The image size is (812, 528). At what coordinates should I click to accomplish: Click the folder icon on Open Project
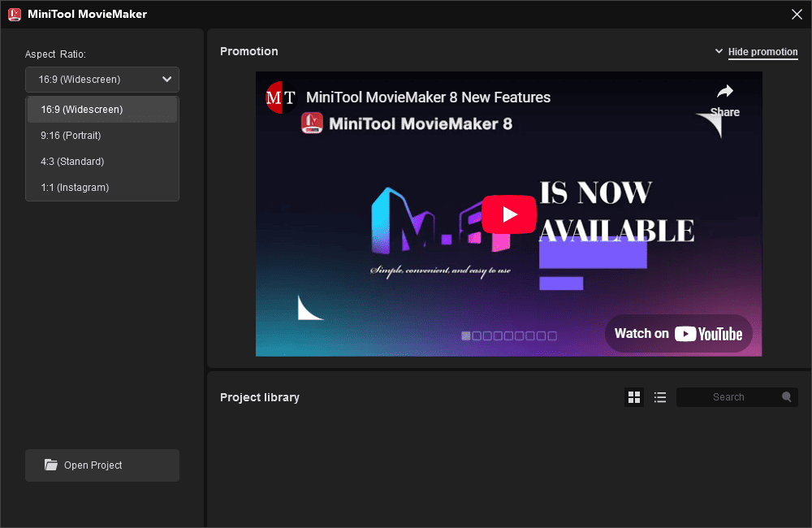50,465
